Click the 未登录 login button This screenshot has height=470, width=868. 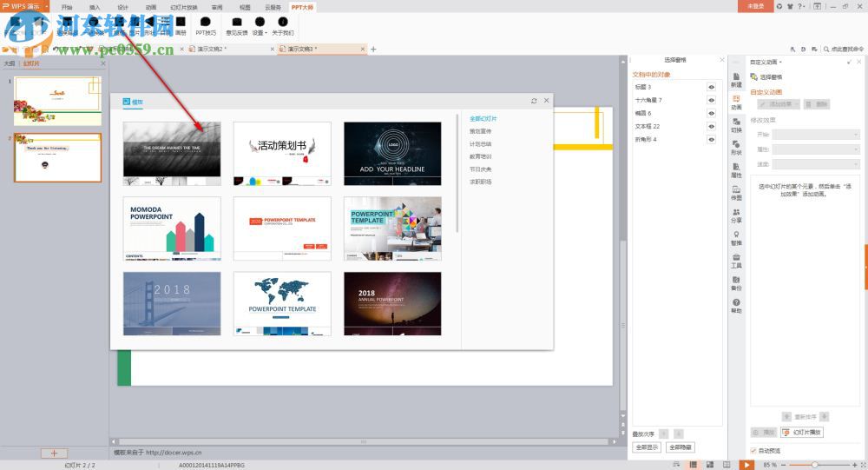pos(755,6)
